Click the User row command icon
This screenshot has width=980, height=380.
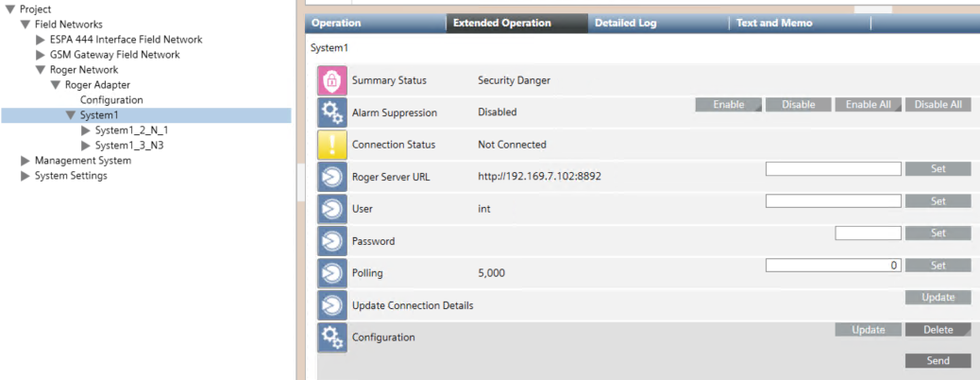331,209
